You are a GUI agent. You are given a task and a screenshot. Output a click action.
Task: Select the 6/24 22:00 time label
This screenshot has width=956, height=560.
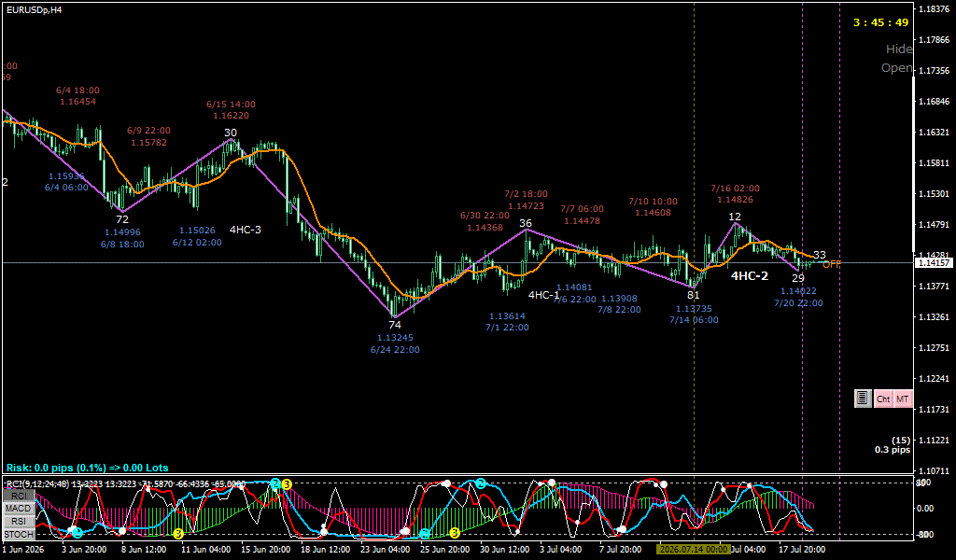[x=395, y=350]
